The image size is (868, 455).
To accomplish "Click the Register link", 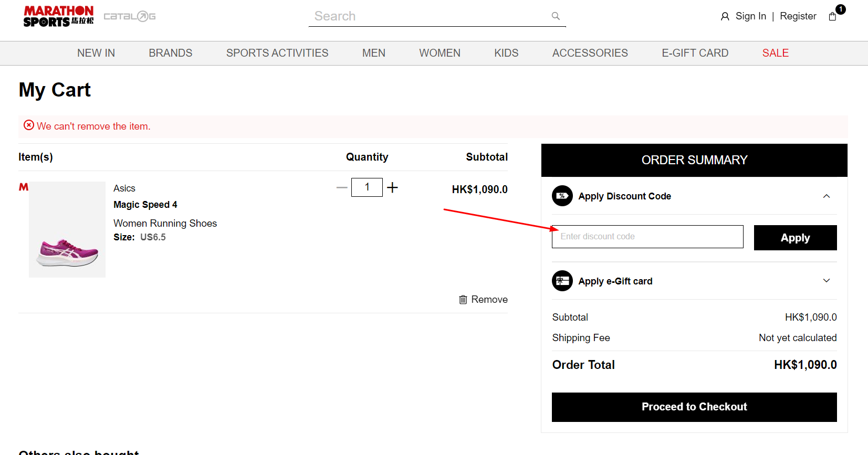I will click(x=798, y=16).
